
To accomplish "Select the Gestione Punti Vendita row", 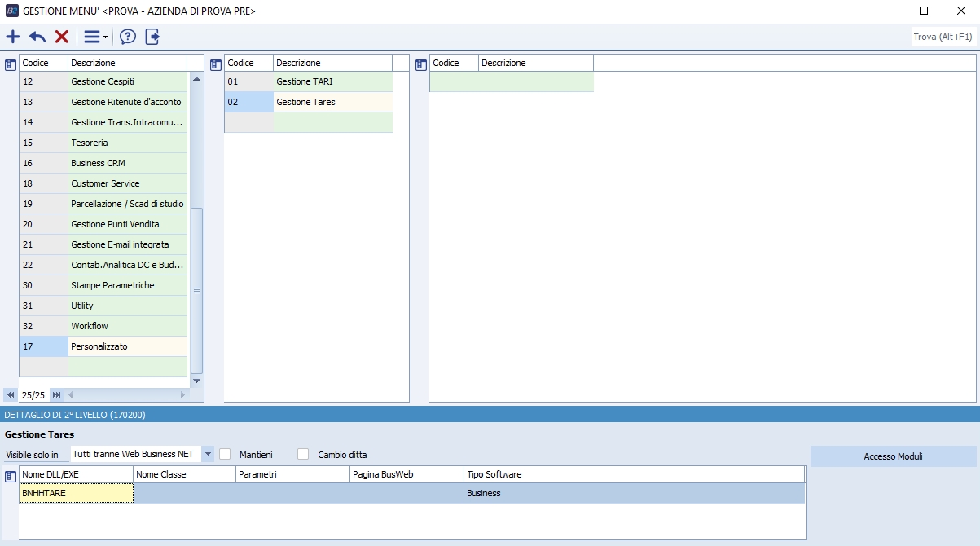I will [103, 224].
